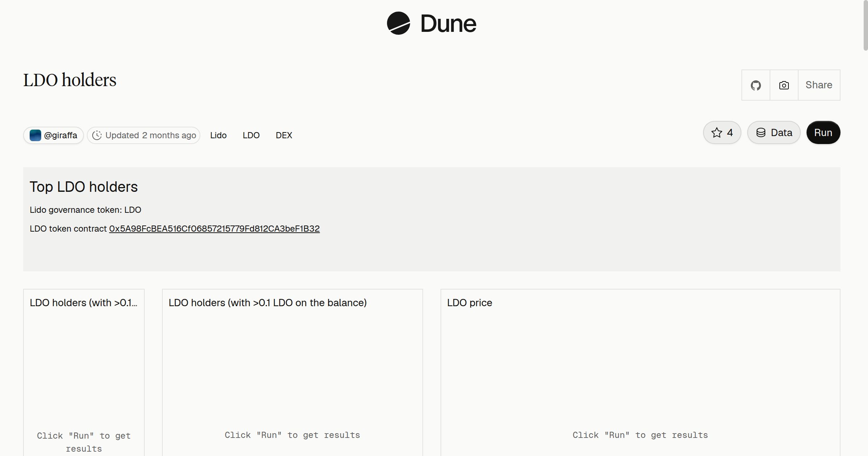Click the Top LDO holders heading
This screenshot has height=456, width=868.
tap(84, 187)
